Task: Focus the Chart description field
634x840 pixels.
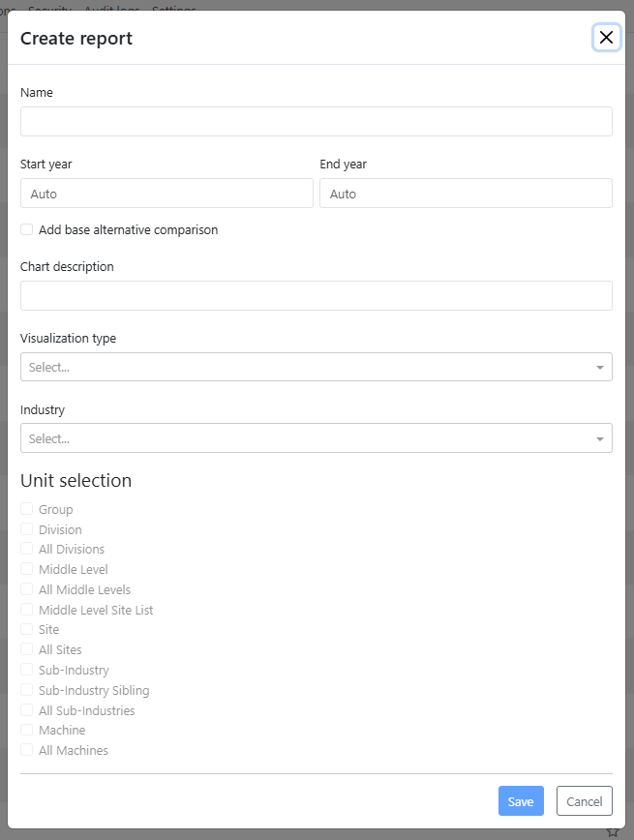Action: 317,296
